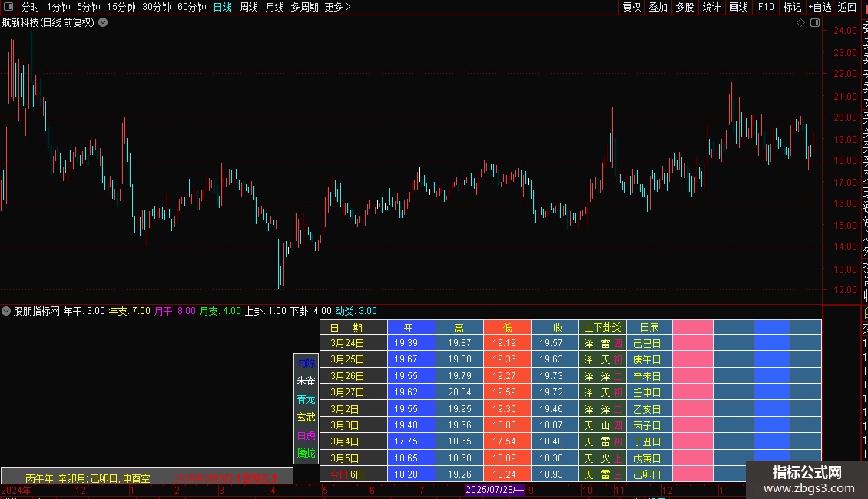Click open value 17.75 in table
Image resolution: width=868 pixels, height=499 pixels.
[411, 441]
